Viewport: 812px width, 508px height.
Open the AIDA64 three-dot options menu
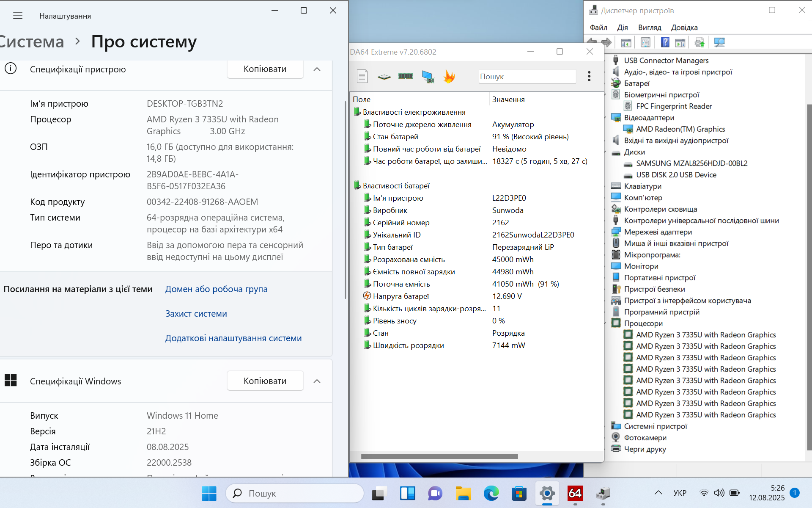click(589, 76)
